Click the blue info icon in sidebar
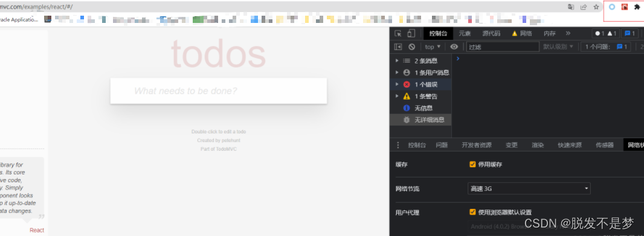 click(407, 108)
